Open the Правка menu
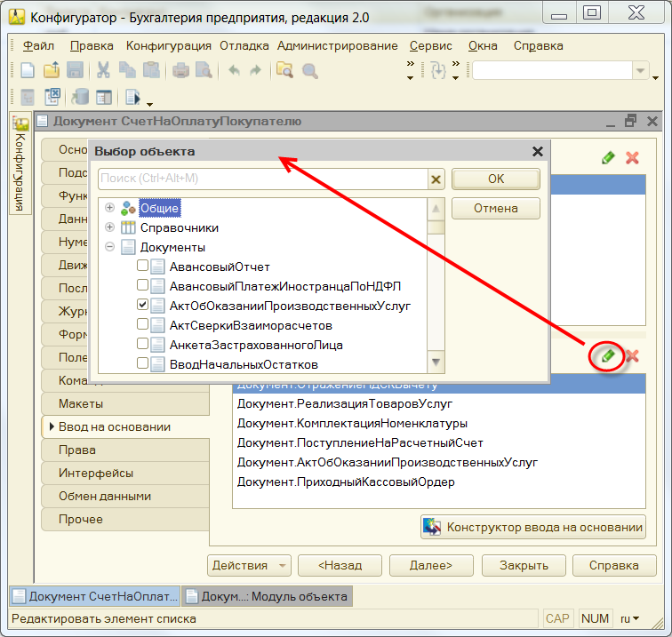The height and width of the screenshot is (637, 672). (x=92, y=46)
